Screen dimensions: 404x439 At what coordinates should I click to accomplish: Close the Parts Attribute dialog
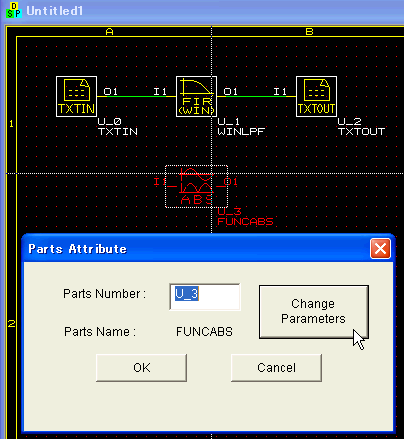[380, 249]
